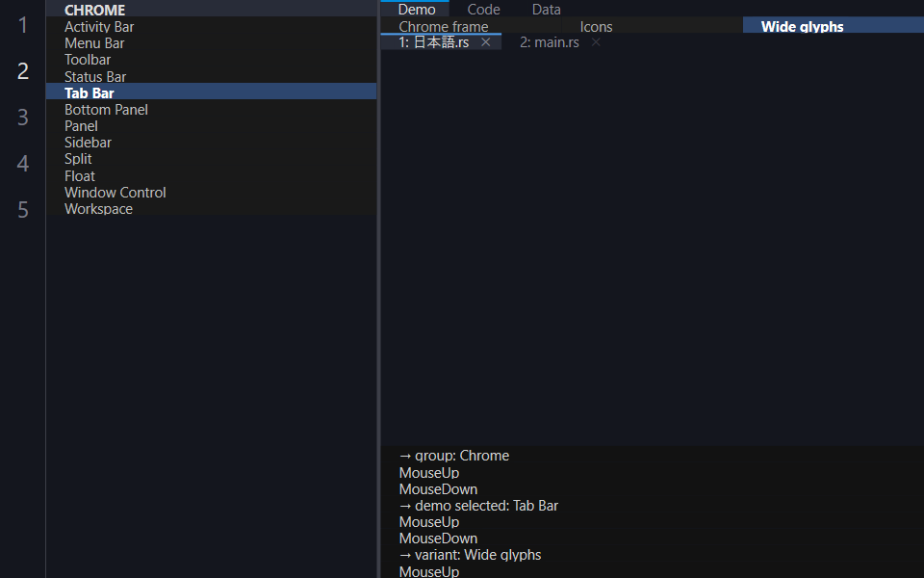Open the Status Bar demo
The width and height of the screenshot is (924, 578).
point(211,77)
